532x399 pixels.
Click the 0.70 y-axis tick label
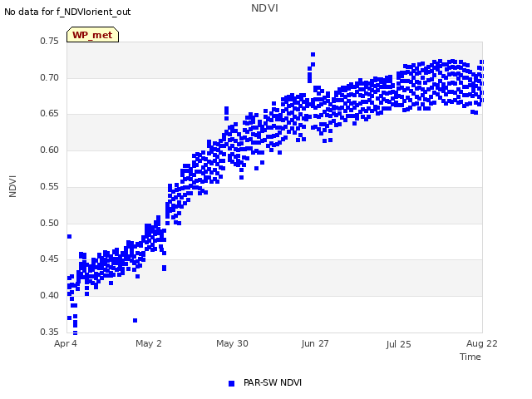pos(50,77)
